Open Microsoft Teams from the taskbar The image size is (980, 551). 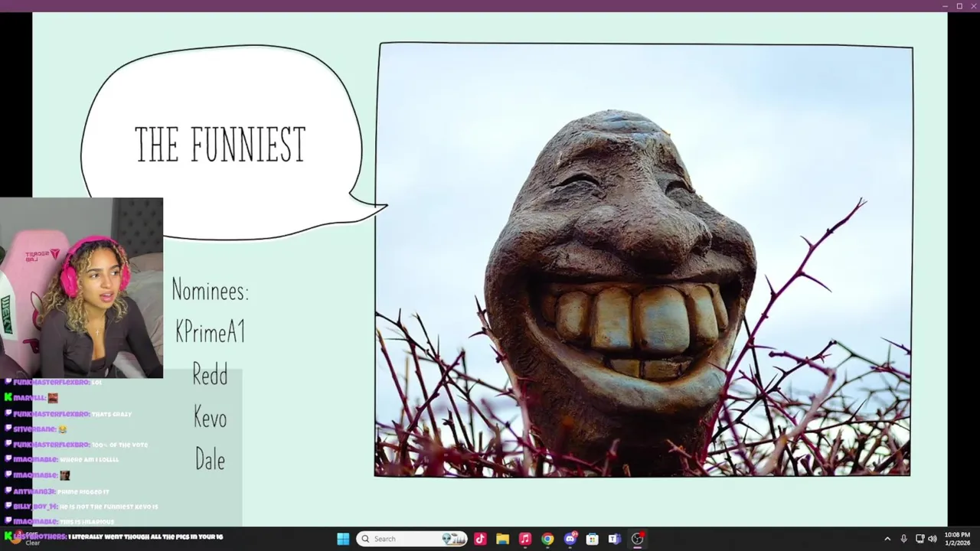(614, 539)
